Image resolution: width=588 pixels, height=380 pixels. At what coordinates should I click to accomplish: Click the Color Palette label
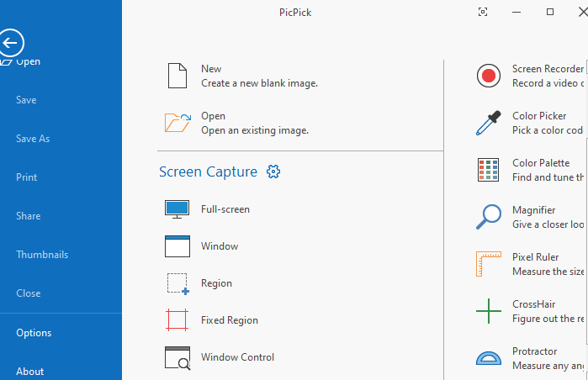[541, 163]
